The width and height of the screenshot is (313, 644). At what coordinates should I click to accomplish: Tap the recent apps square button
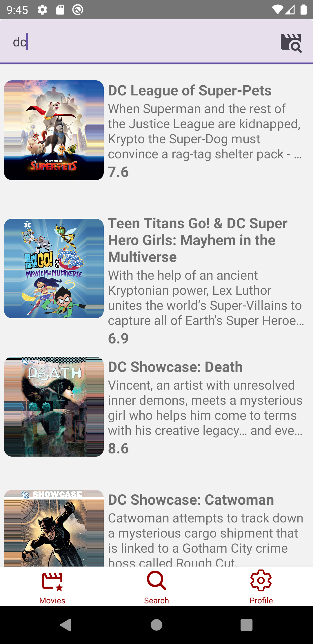(x=247, y=625)
